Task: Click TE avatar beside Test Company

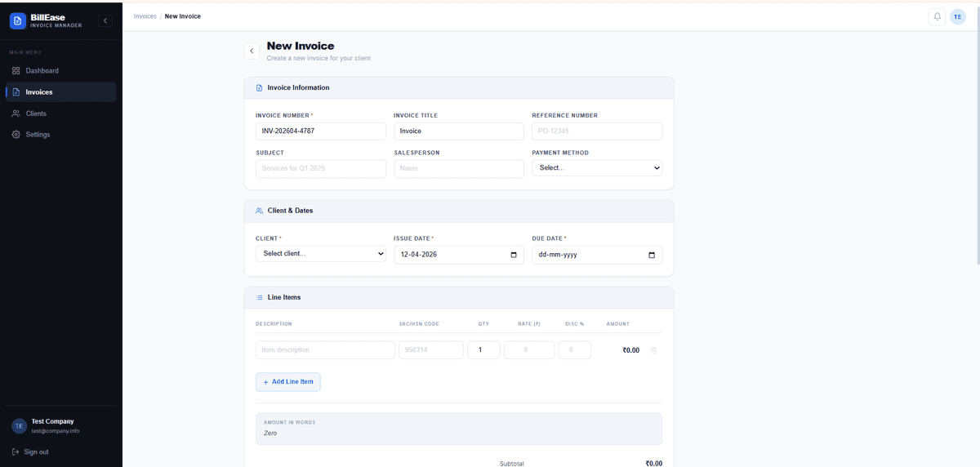Action: [x=19, y=425]
